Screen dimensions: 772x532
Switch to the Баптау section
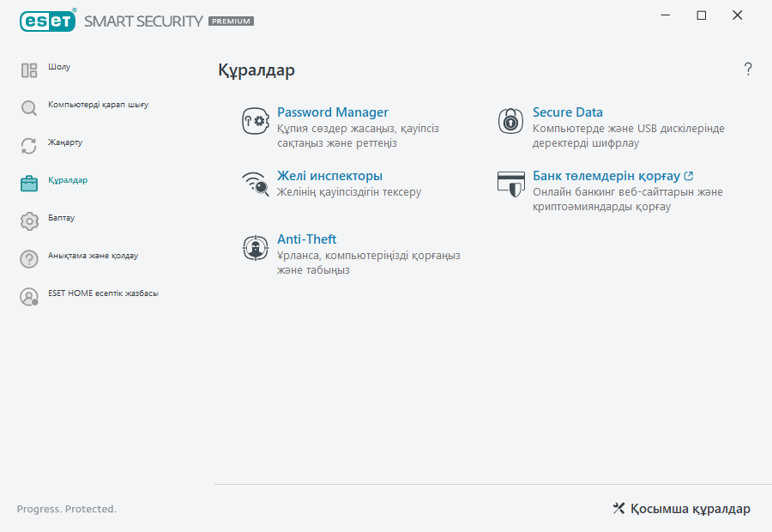(60, 219)
